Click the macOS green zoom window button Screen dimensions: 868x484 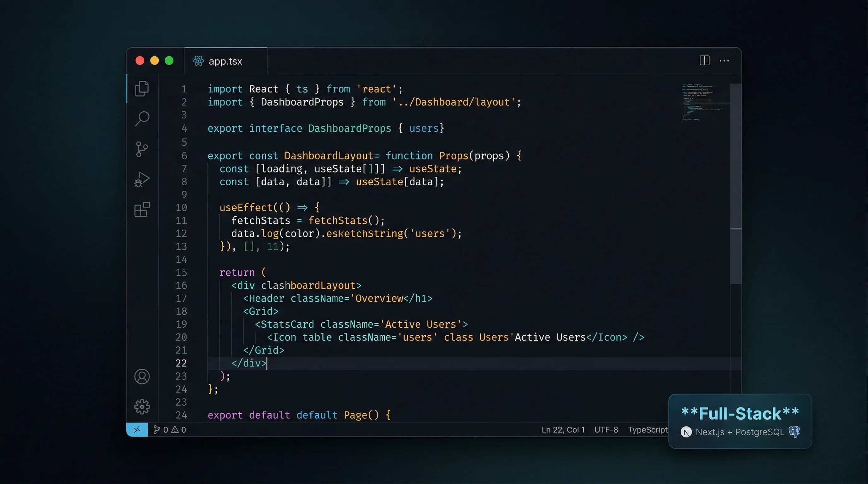tap(169, 61)
